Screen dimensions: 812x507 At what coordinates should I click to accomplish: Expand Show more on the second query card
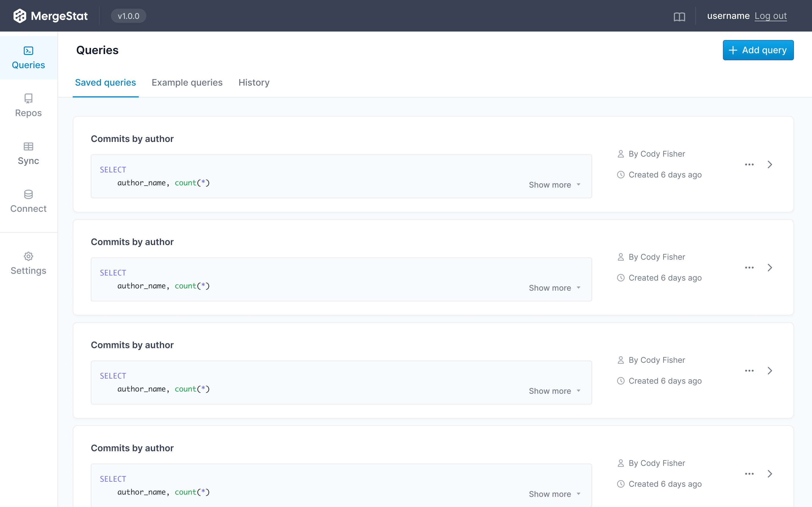(554, 288)
